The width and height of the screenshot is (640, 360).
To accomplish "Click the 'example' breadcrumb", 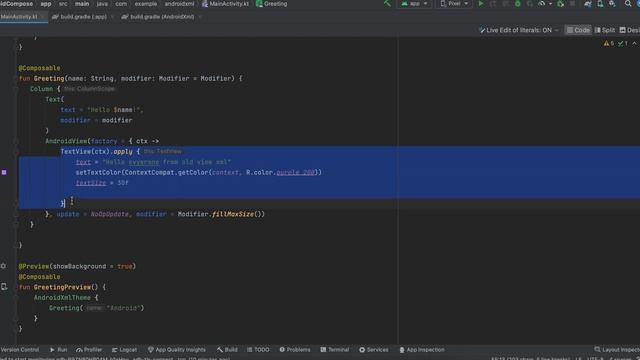I will (146, 4).
